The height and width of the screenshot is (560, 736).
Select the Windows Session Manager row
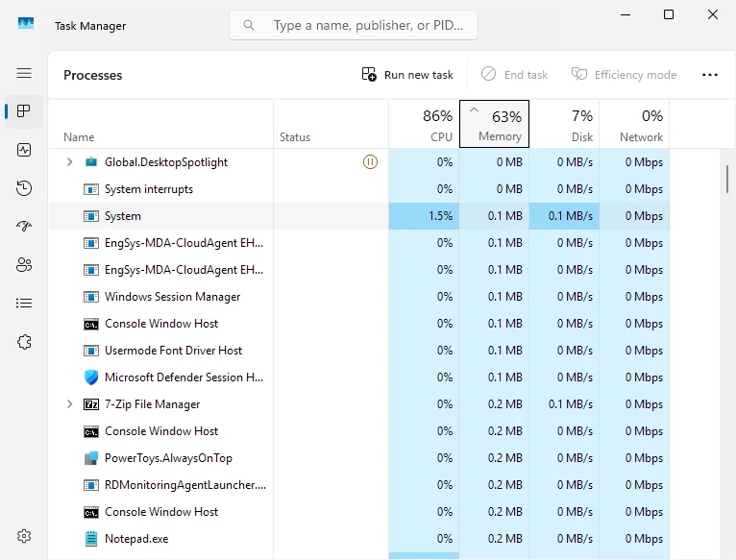pos(358,297)
